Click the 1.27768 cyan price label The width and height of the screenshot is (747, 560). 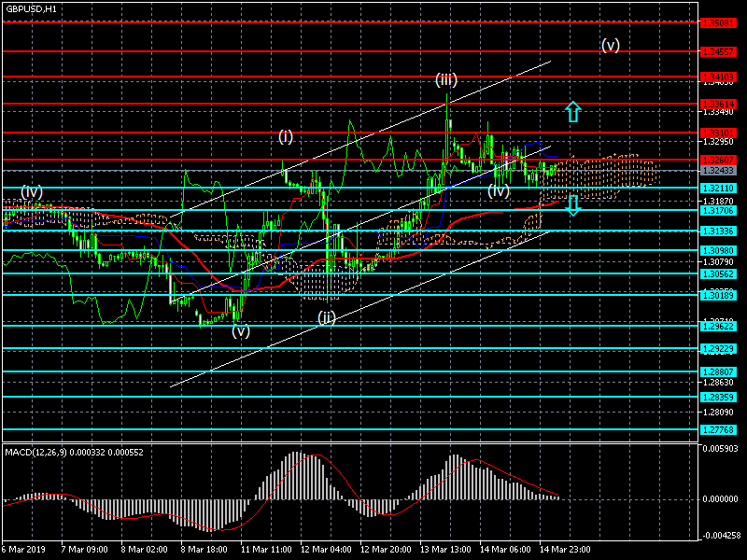(x=718, y=429)
